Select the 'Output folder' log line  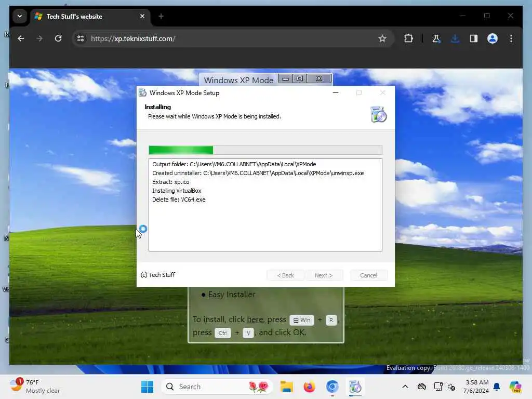(x=234, y=164)
